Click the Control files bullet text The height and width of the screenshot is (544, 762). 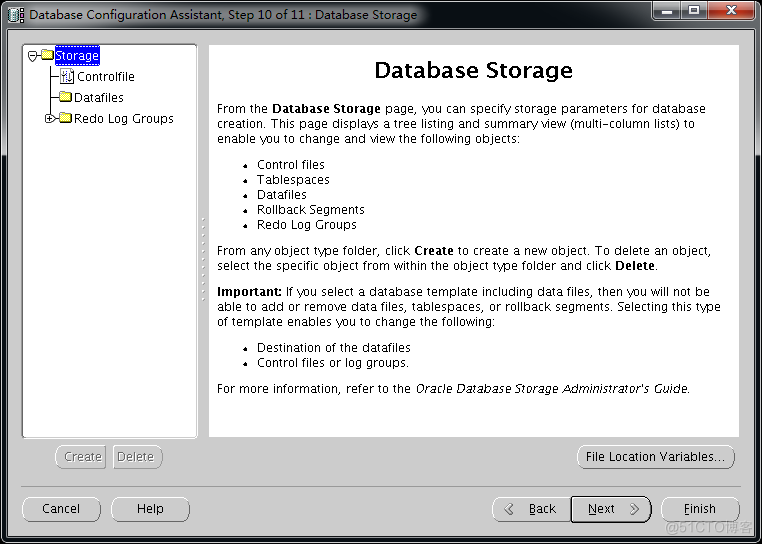coord(291,165)
